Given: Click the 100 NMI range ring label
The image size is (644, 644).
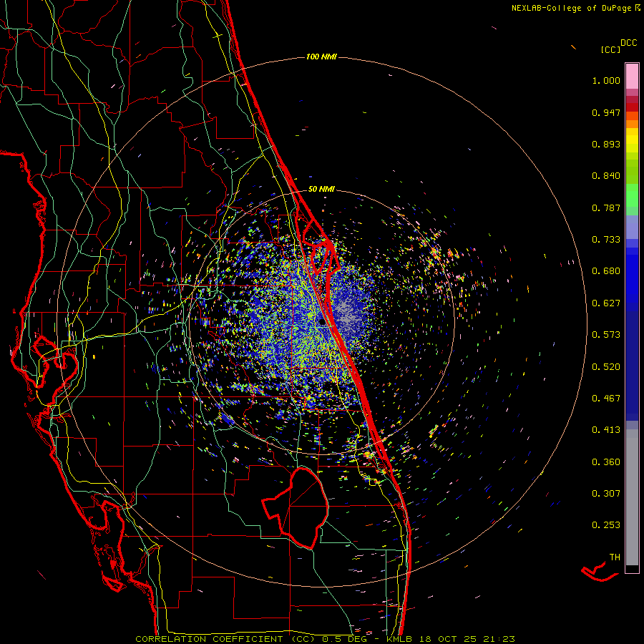Looking at the screenshot, I should (321, 57).
